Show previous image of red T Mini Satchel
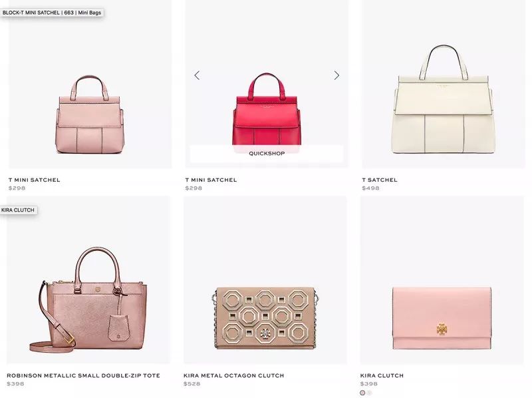 pos(197,75)
